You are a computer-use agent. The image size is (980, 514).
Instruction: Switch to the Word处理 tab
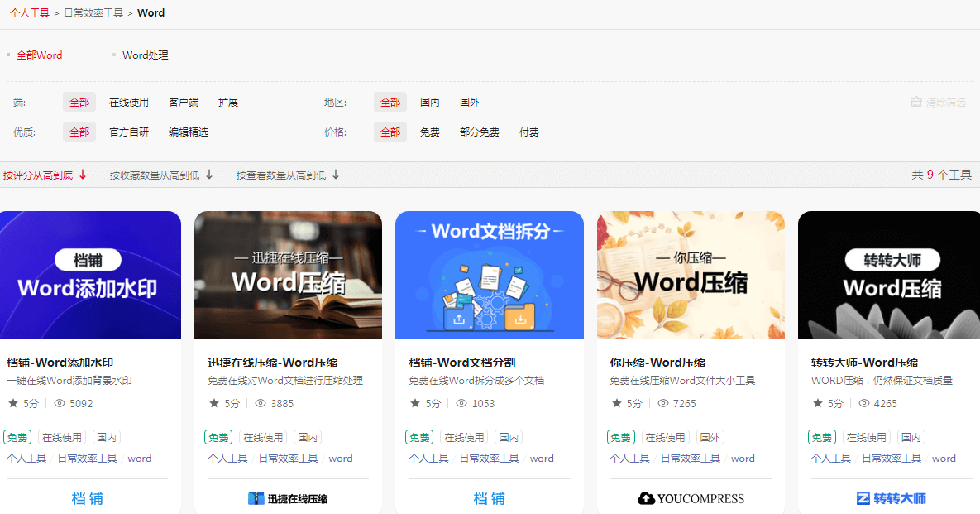[x=144, y=55]
